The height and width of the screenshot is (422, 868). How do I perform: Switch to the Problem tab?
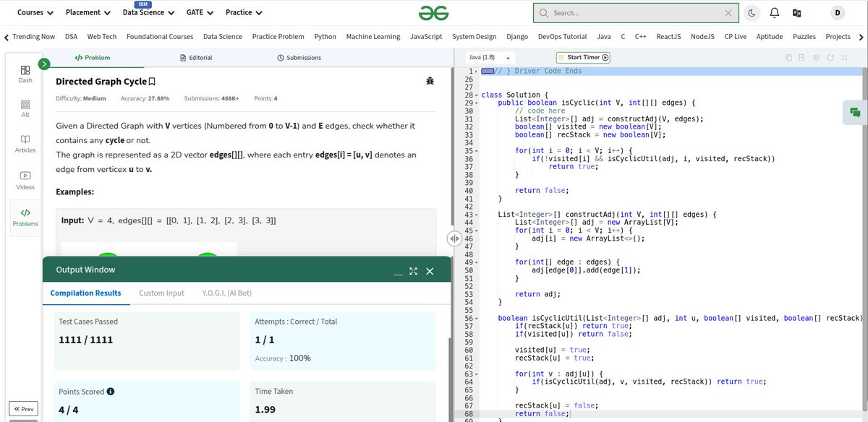pyautogui.click(x=93, y=57)
